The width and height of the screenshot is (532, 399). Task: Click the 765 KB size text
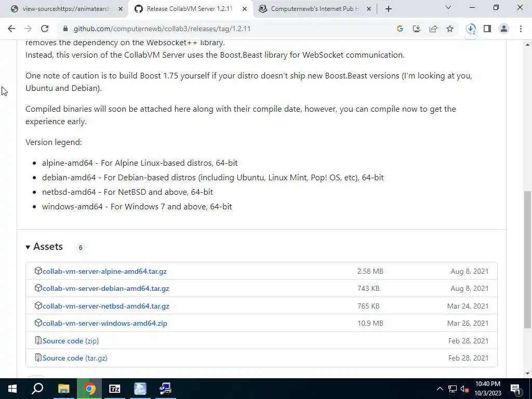point(368,306)
